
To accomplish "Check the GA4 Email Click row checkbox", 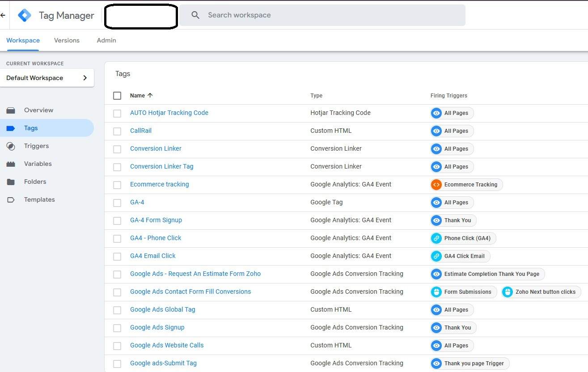I will click(x=117, y=257).
